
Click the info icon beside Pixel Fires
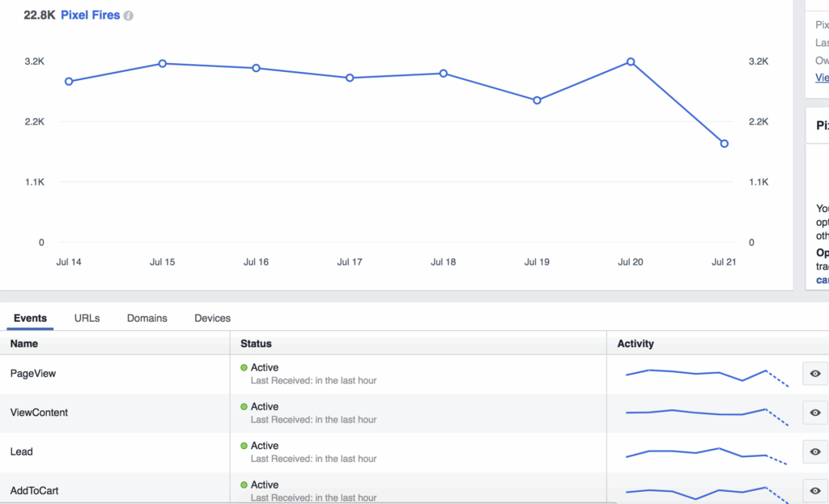[129, 15]
